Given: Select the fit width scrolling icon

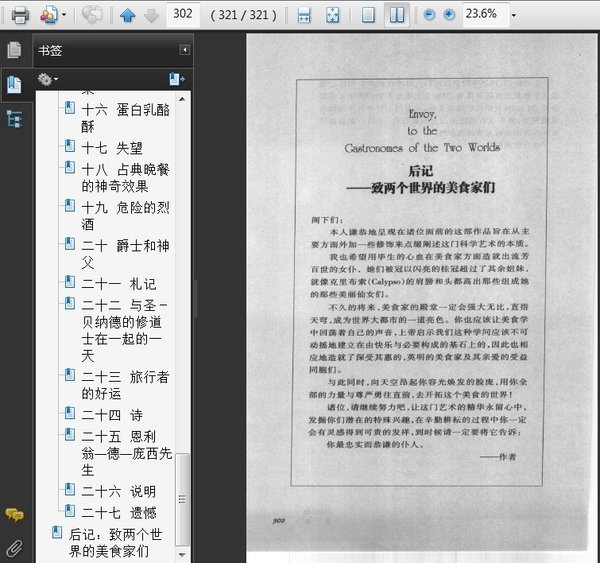Looking at the screenshot, I should point(304,15).
